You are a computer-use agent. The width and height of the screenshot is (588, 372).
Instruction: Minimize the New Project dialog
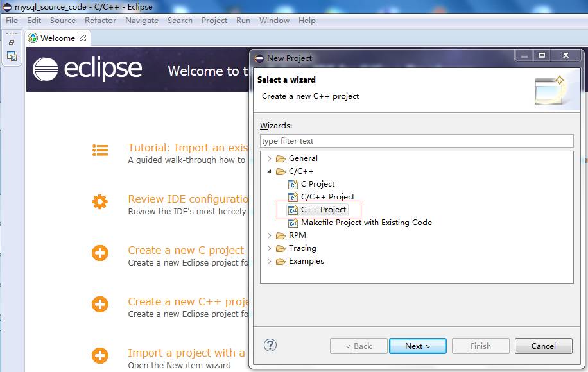pos(524,55)
